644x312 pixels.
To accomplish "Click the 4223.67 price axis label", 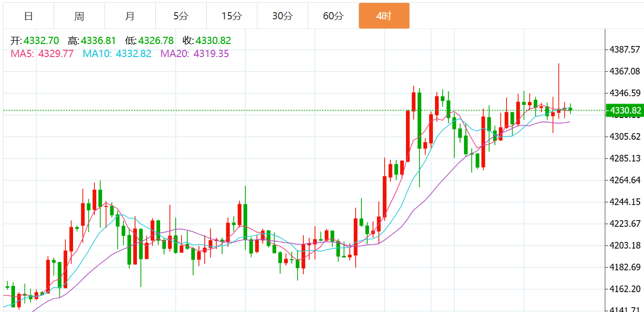I will click(x=625, y=224).
